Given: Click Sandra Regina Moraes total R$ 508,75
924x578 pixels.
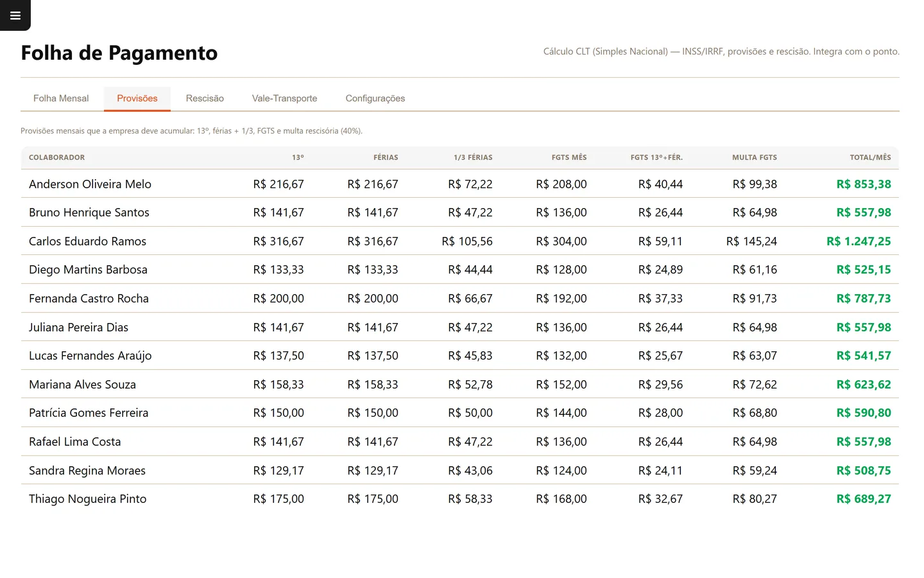Looking at the screenshot, I should (x=864, y=471).
